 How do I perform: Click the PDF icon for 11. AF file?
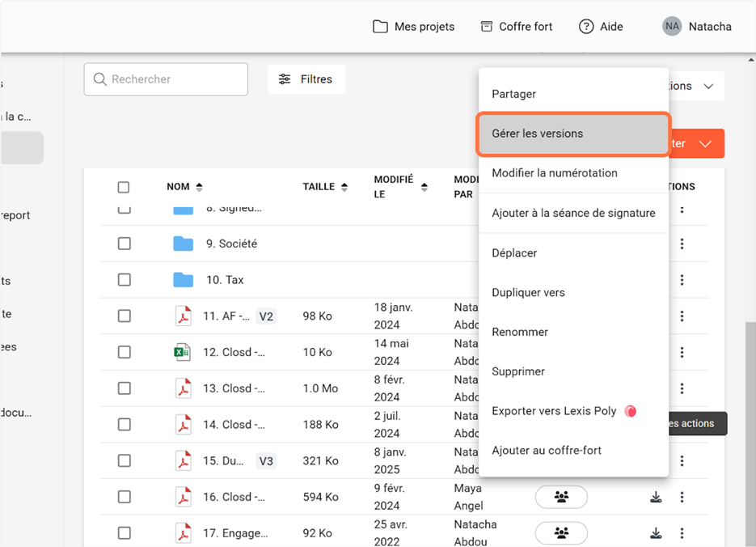pos(184,316)
